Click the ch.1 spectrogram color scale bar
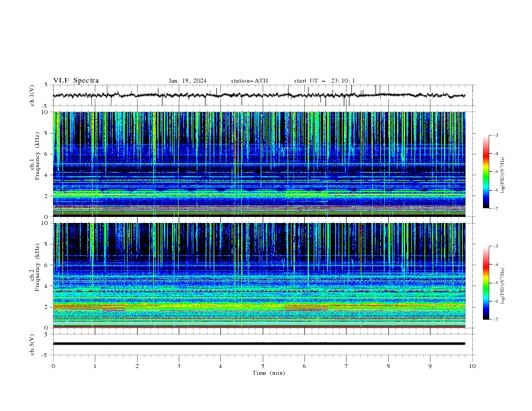This screenshot has height=411, width=532. tap(486, 172)
